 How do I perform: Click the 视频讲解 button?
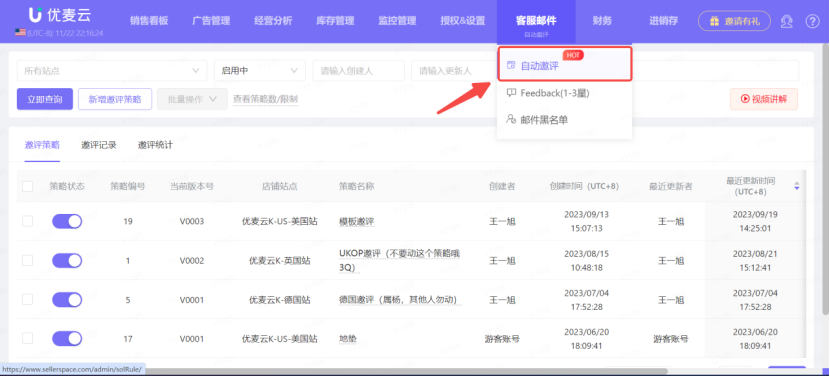764,99
